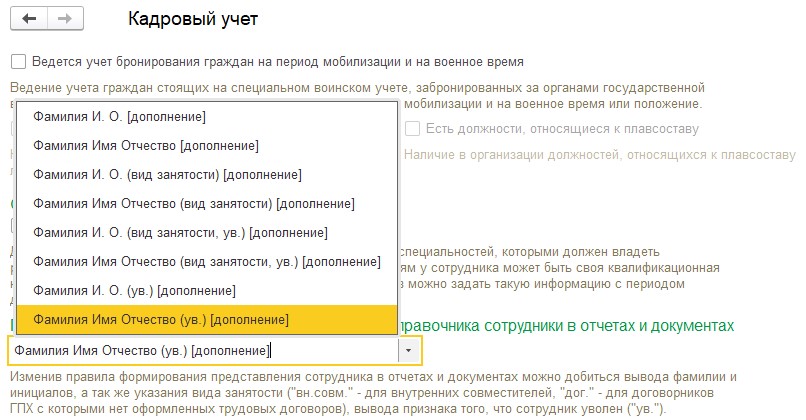Select 'Фамилия И. О. [дополнение]' option
This screenshot has height=420, width=806.
pos(207,117)
